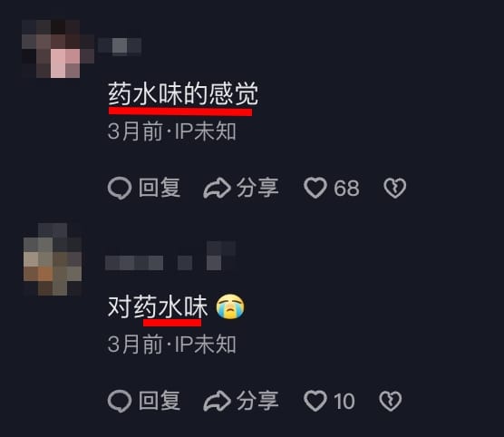Click the like count 68
Screen dimensions: 504x437
click(x=346, y=188)
